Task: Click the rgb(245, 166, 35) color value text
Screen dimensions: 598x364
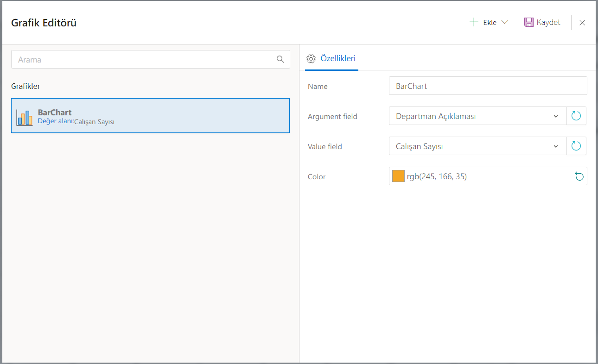Action: (437, 176)
